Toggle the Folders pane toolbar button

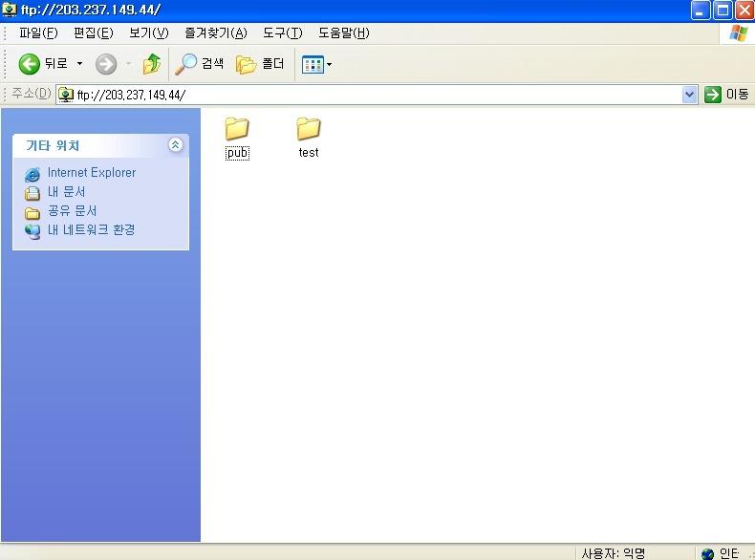pos(260,64)
